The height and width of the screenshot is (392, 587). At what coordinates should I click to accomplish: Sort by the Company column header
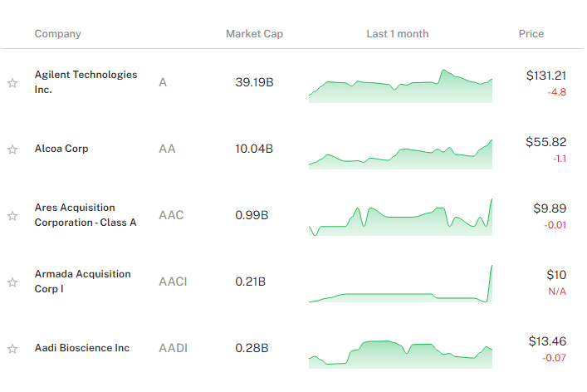57,34
